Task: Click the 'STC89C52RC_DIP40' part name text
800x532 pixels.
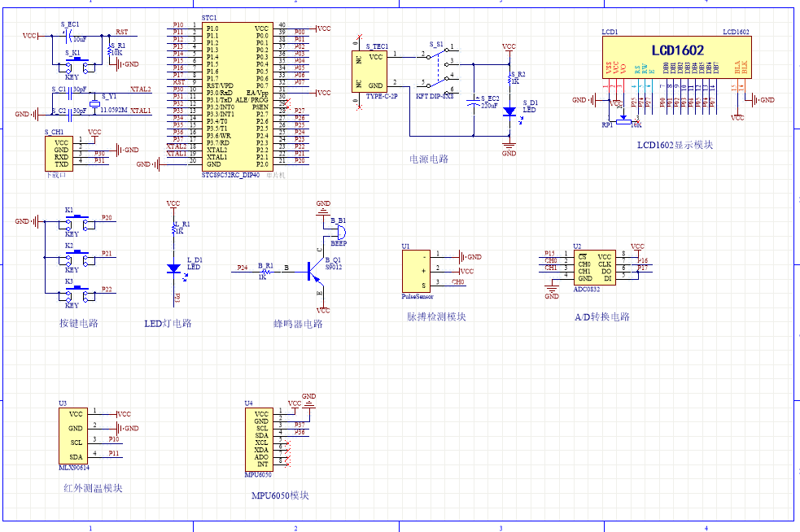Action: click(x=230, y=175)
